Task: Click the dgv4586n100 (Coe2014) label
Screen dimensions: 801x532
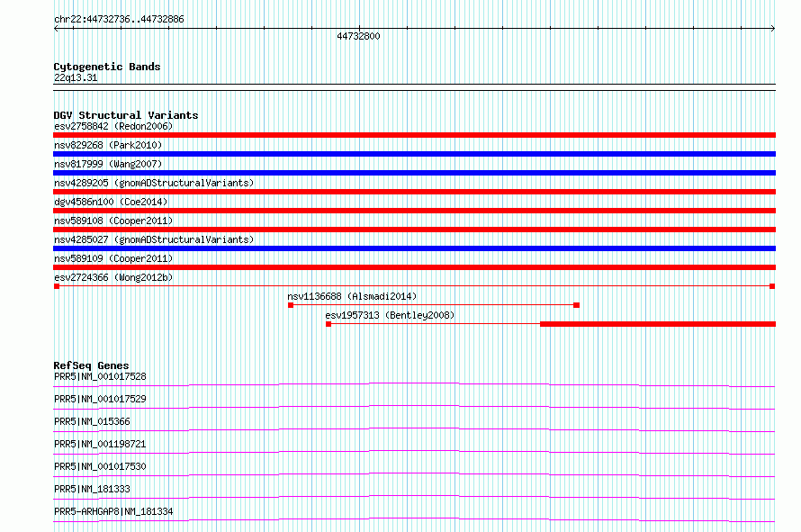Action: [111, 202]
